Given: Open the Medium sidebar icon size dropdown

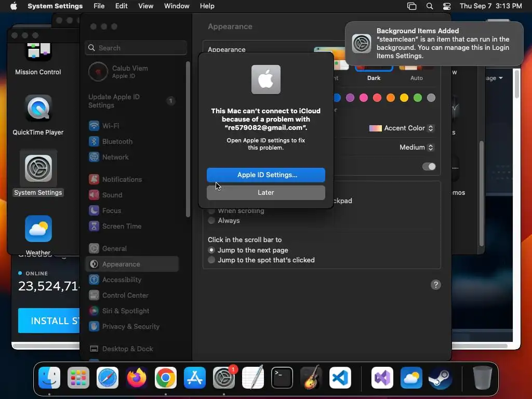Looking at the screenshot, I should (x=417, y=147).
